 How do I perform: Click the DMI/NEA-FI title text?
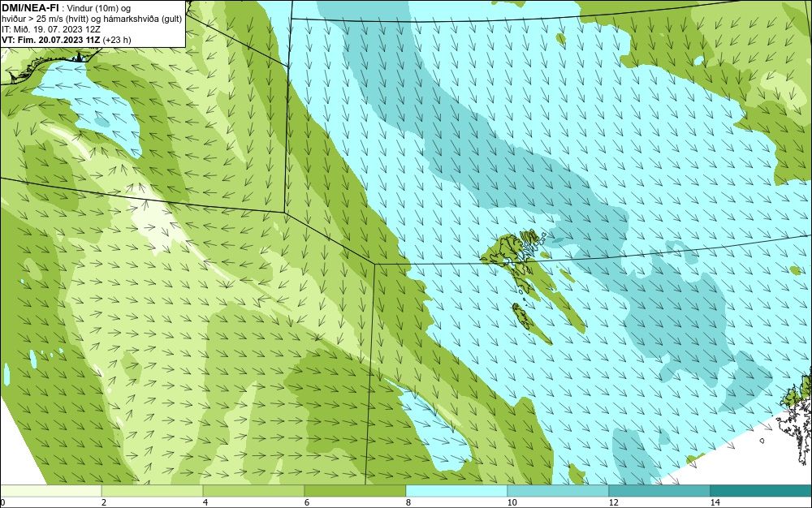pos(29,8)
